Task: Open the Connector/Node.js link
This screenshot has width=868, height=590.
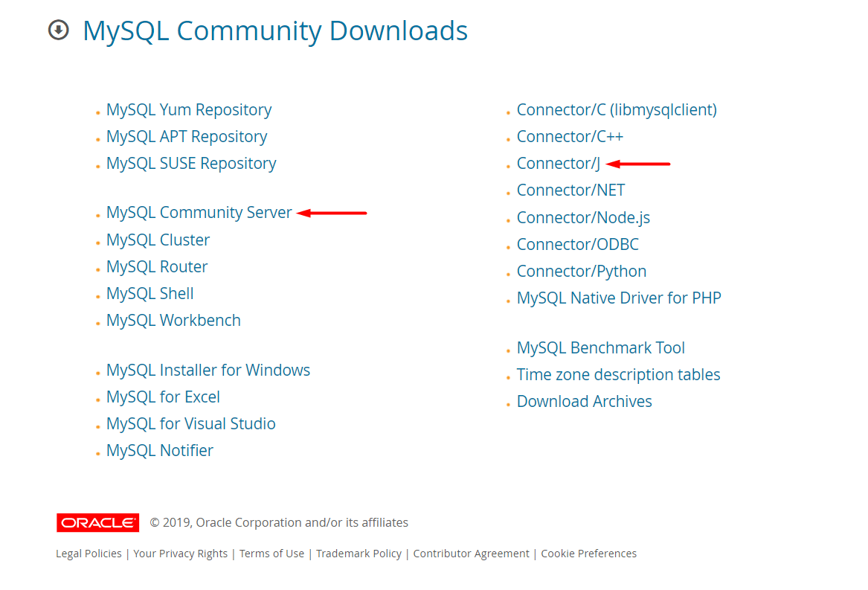Action: click(x=583, y=218)
